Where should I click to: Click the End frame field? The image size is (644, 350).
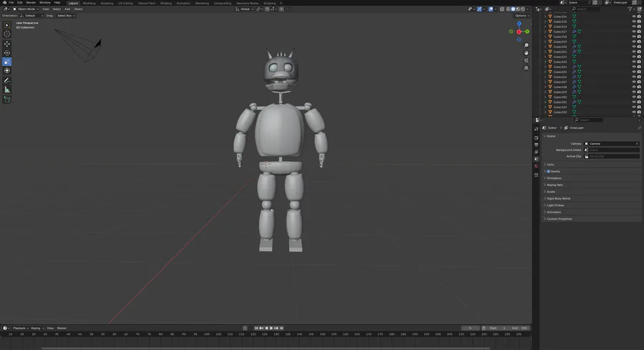[x=519, y=329]
